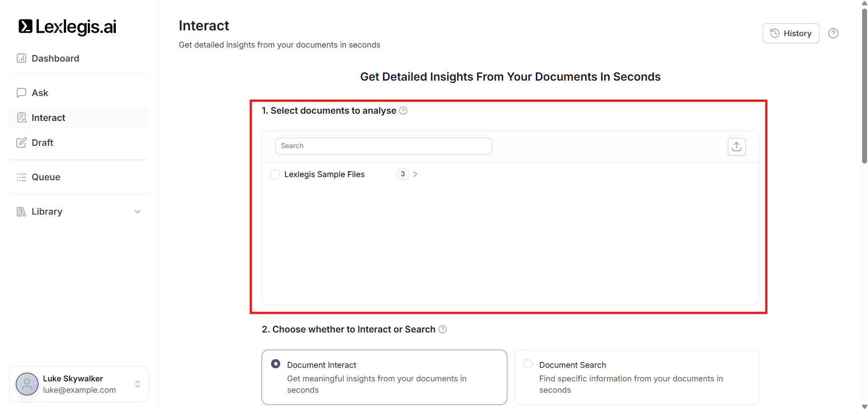Open the History button
The width and height of the screenshot is (868, 409).
tap(791, 34)
